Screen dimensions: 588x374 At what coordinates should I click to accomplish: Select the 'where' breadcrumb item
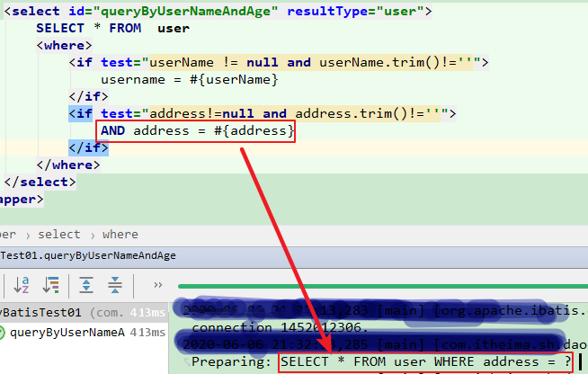[120, 234]
